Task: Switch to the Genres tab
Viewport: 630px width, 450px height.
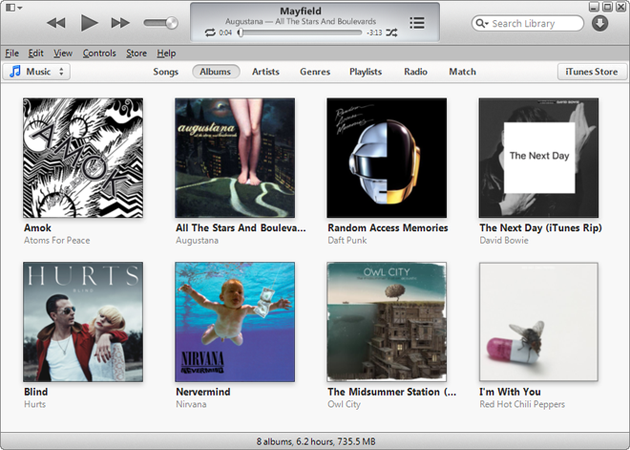Action: [x=315, y=72]
